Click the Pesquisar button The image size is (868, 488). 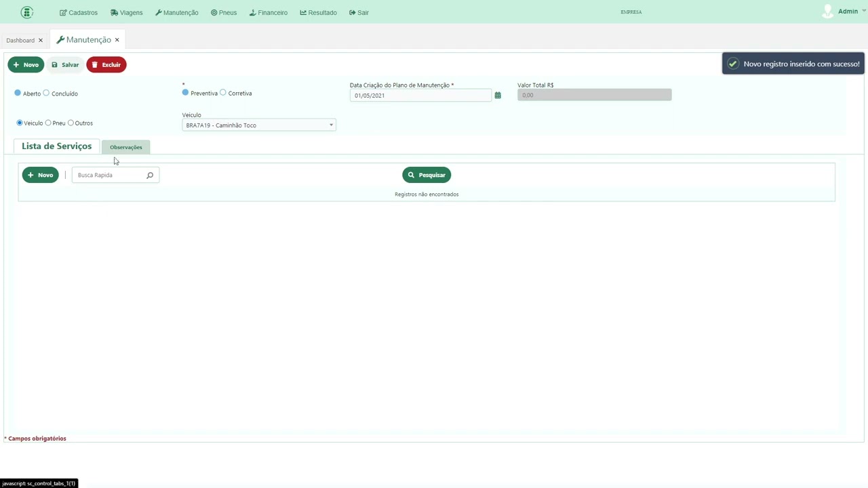(x=427, y=175)
